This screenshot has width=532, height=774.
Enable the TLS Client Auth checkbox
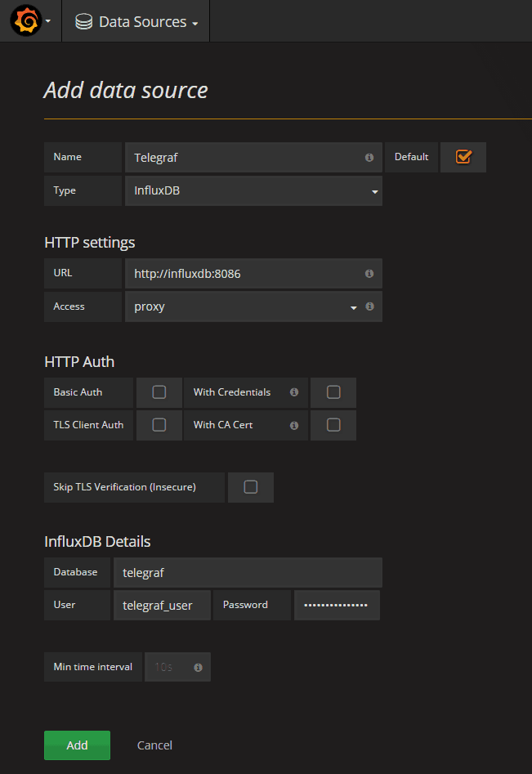[x=159, y=425]
